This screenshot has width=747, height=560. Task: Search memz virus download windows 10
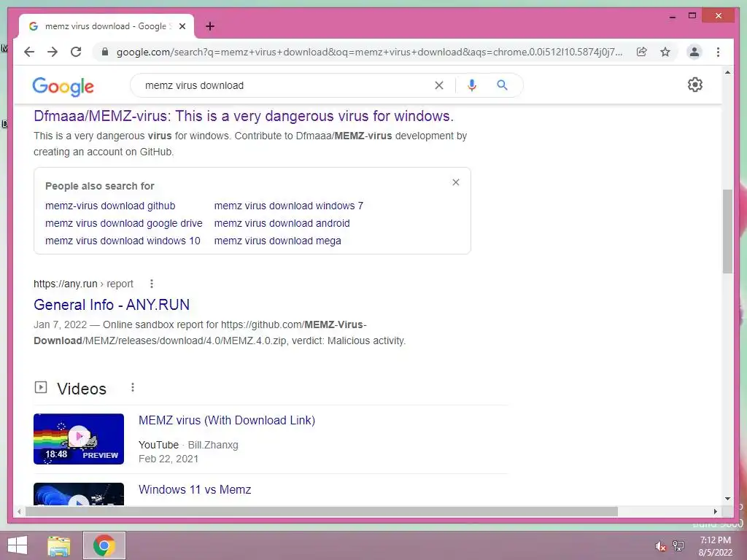tap(123, 241)
